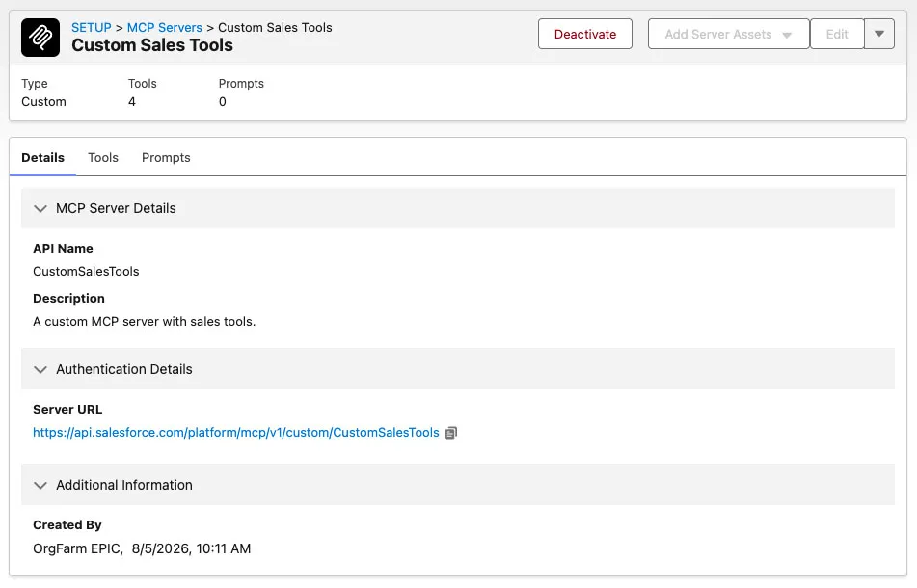The width and height of the screenshot is (917, 588).
Task: Click the MCP server app icon
Action: pos(40,38)
